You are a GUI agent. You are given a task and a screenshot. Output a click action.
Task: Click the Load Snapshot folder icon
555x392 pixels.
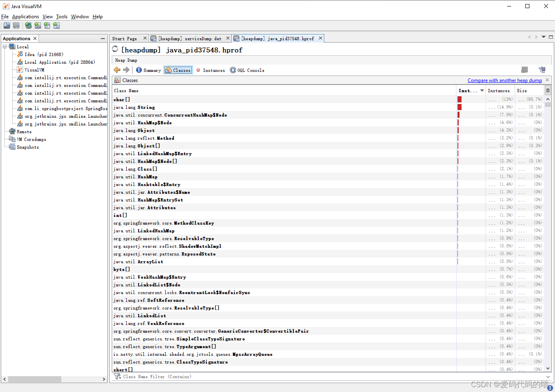[7, 25]
